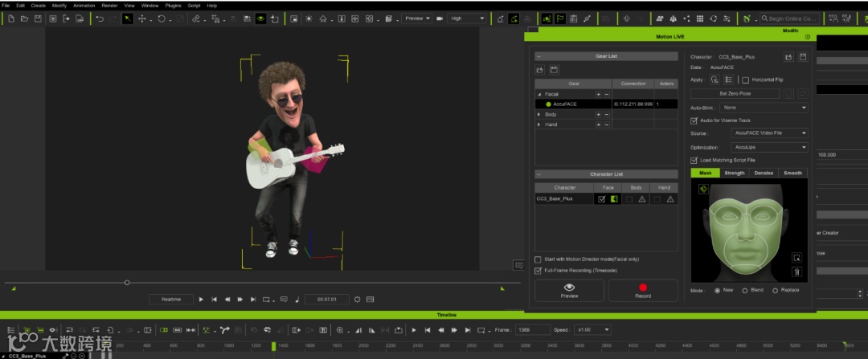The height and width of the screenshot is (359, 868).
Task: Select the arrow selection tool in toolbar
Action: coord(127,18)
